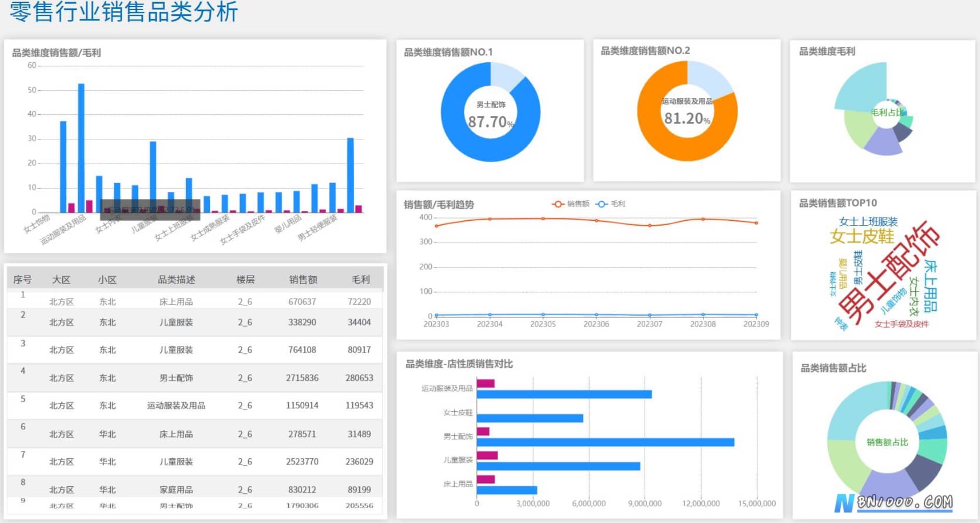Click the 品类维度销售额NO.1 panel title
The height and width of the screenshot is (523, 980).
pyautogui.click(x=448, y=52)
